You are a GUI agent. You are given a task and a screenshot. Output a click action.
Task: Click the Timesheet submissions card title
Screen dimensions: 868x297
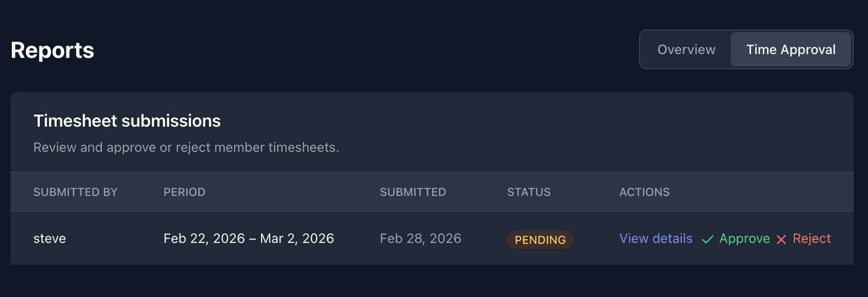click(127, 121)
